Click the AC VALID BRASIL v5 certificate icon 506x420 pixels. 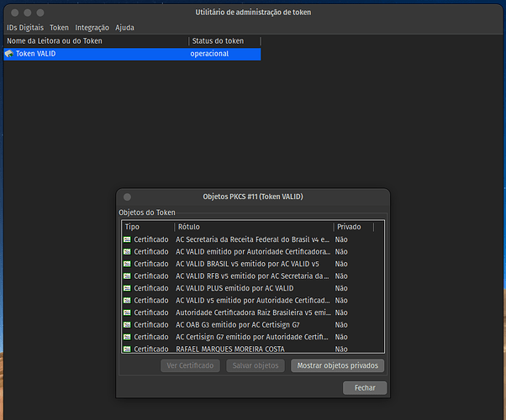pyautogui.click(x=127, y=264)
